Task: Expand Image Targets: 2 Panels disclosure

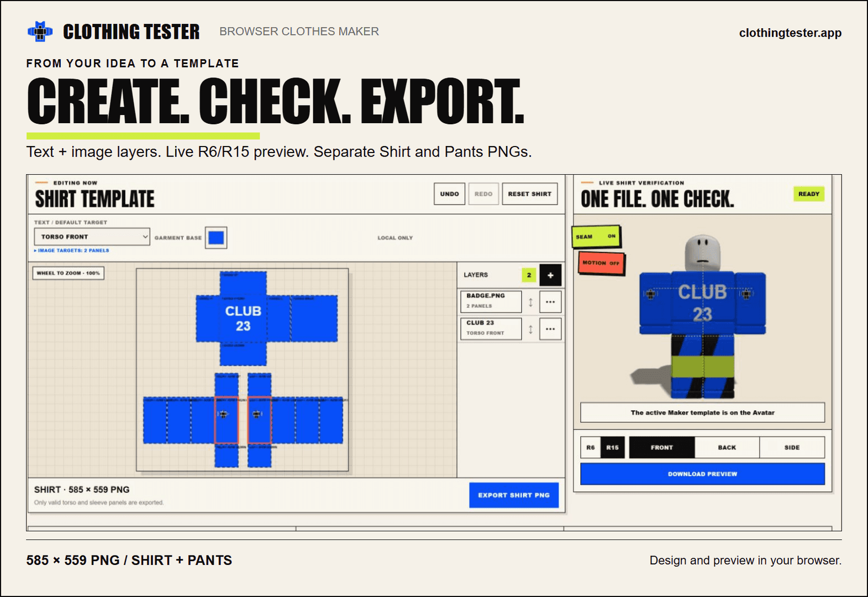Action: [72, 250]
